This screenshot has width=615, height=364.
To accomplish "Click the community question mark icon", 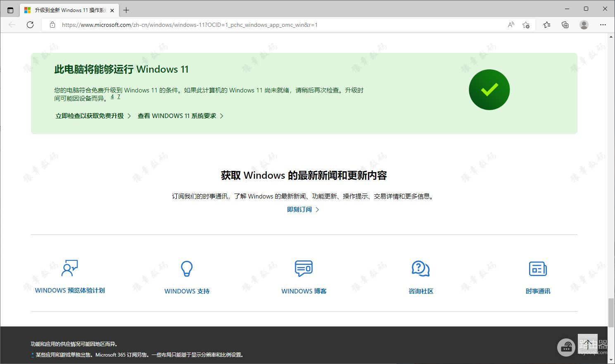I will click(420, 269).
